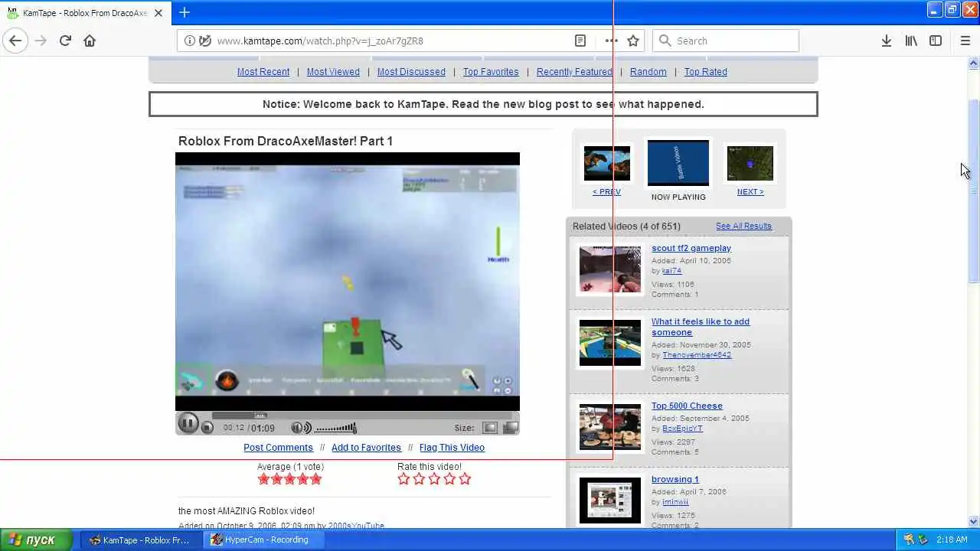Open the Top Favorites link
This screenshot has height=551, width=980.
click(x=491, y=71)
